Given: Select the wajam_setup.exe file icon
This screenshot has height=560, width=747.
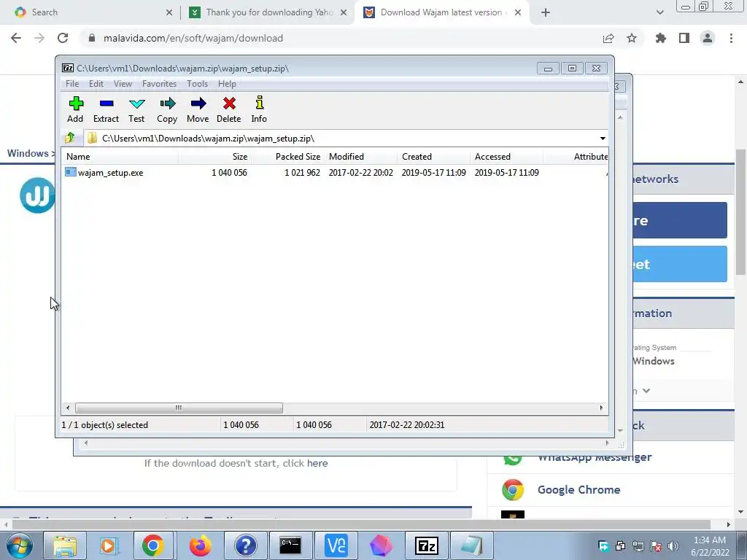Looking at the screenshot, I should tap(71, 172).
